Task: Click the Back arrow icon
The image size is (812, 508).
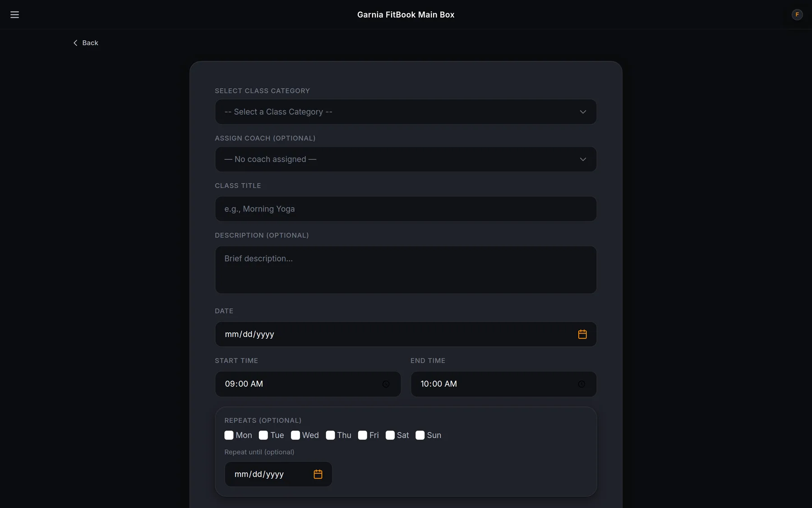Action: (x=75, y=43)
